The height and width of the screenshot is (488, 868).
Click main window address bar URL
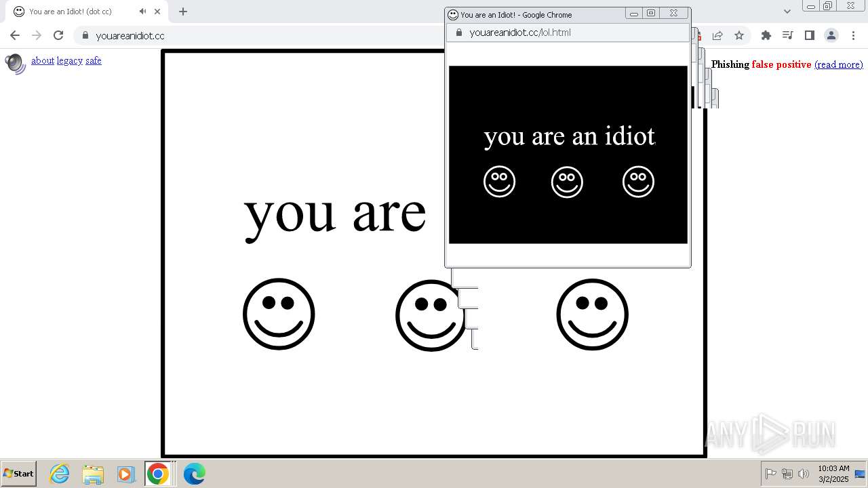coord(130,36)
